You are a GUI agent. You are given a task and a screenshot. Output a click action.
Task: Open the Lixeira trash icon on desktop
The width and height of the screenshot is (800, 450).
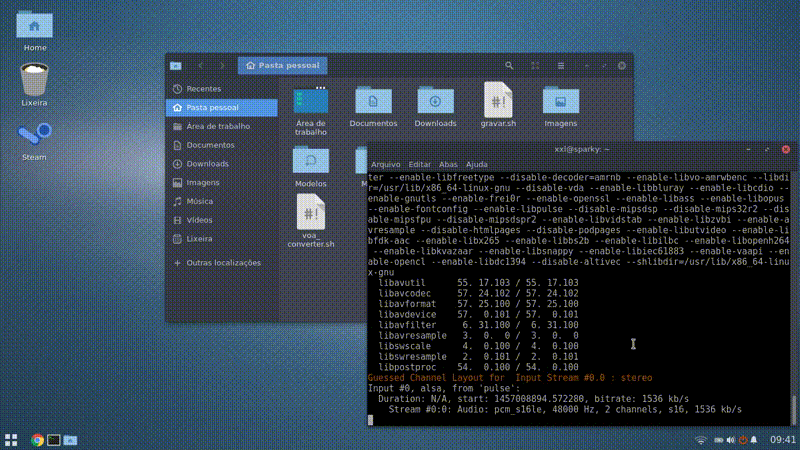[34, 81]
